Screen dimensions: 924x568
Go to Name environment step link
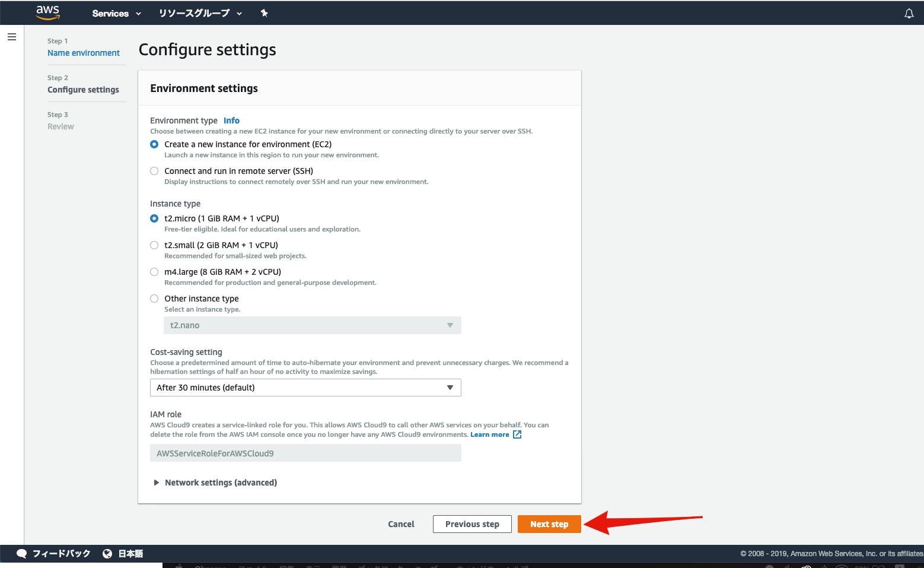[84, 53]
